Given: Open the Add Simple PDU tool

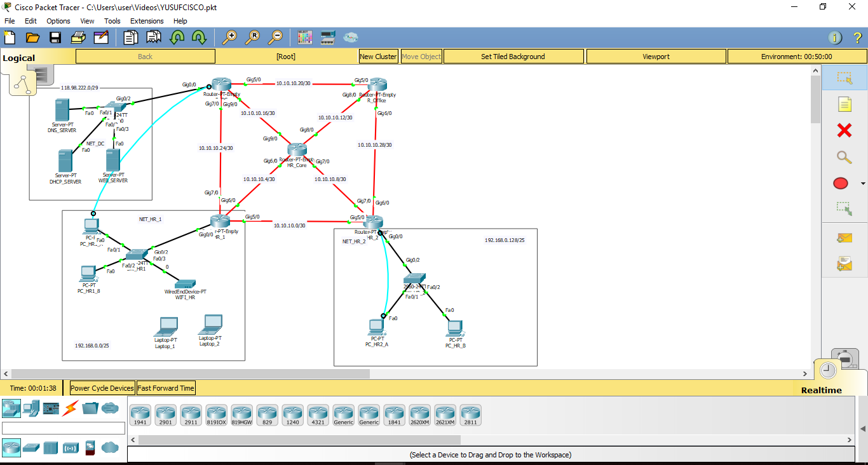Looking at the screenshot, I should click(843, 237).
